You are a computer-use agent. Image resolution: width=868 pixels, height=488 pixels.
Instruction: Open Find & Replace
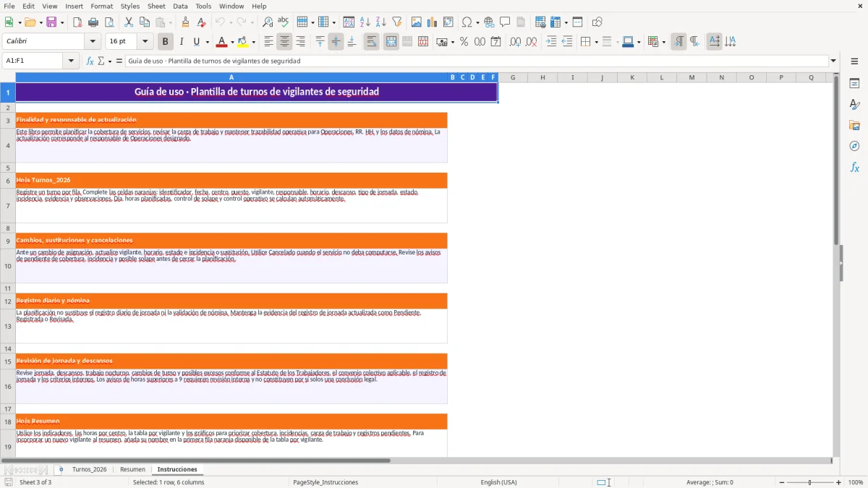[x=268, y=22]
